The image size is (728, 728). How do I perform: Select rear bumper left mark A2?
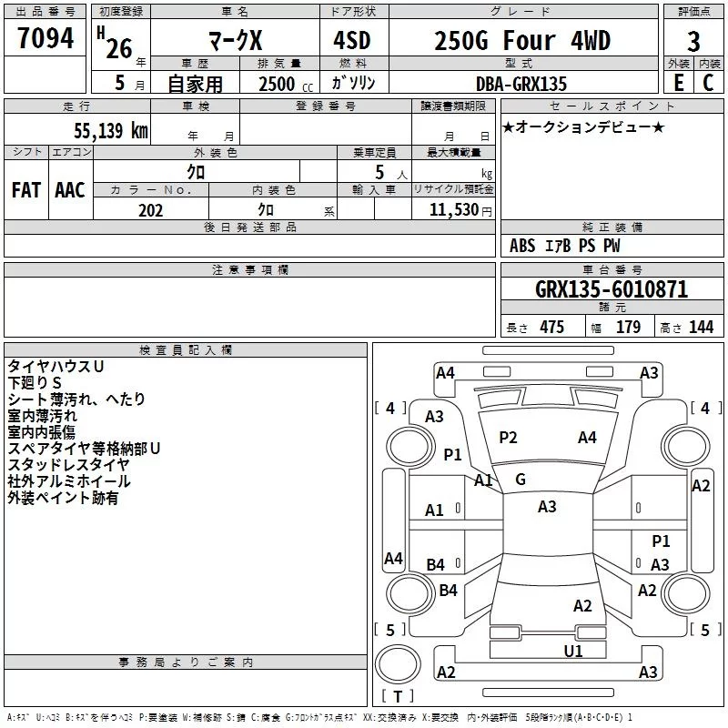click(x=446, y=672)
